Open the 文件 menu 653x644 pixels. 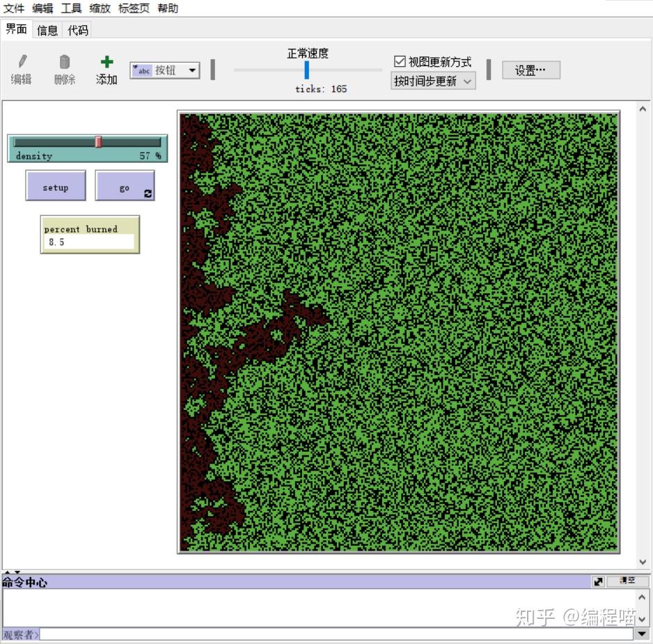(14, 8)
